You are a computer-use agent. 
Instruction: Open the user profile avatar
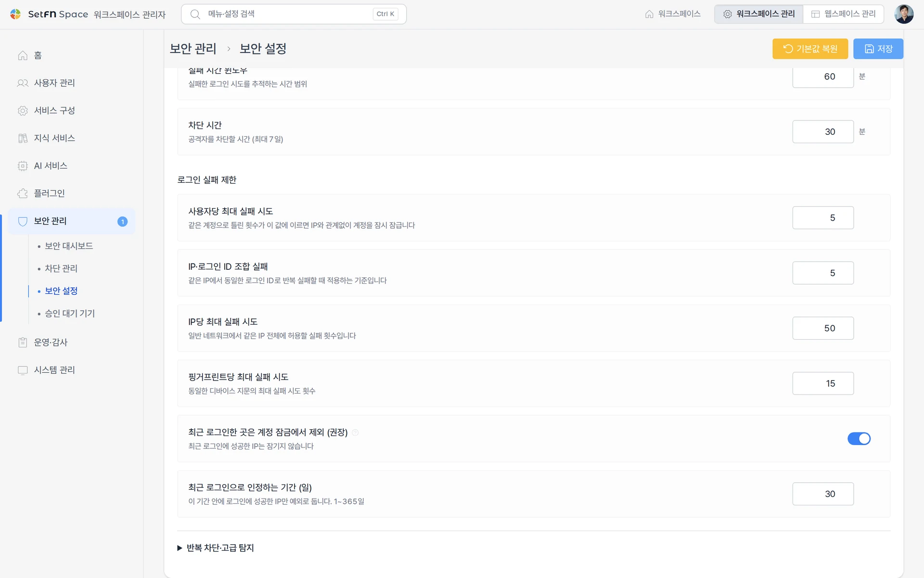[x=904, y=14]
